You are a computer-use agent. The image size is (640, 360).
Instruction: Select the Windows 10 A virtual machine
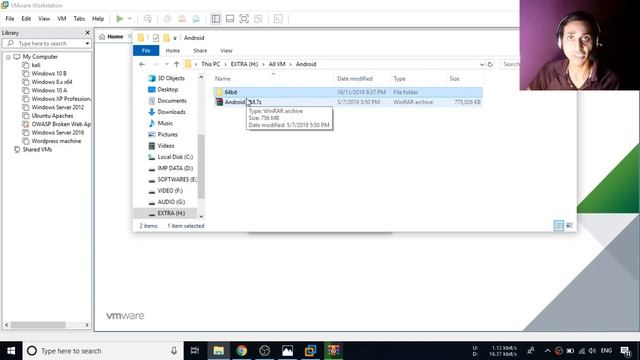click(x=49, y=91)
